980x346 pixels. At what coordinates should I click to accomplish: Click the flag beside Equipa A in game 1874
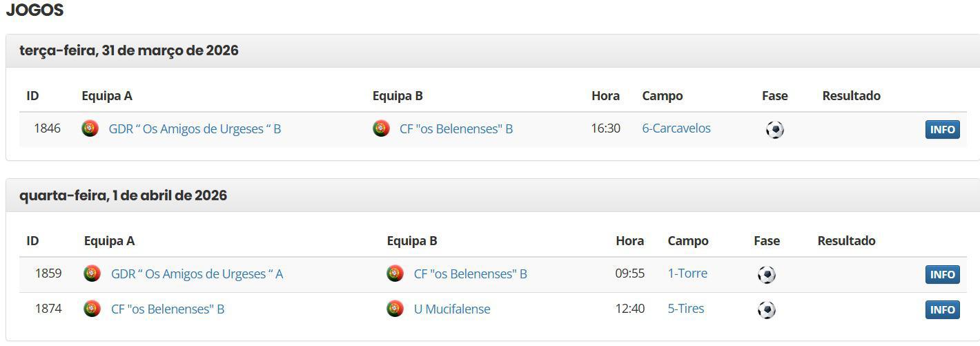92,309
